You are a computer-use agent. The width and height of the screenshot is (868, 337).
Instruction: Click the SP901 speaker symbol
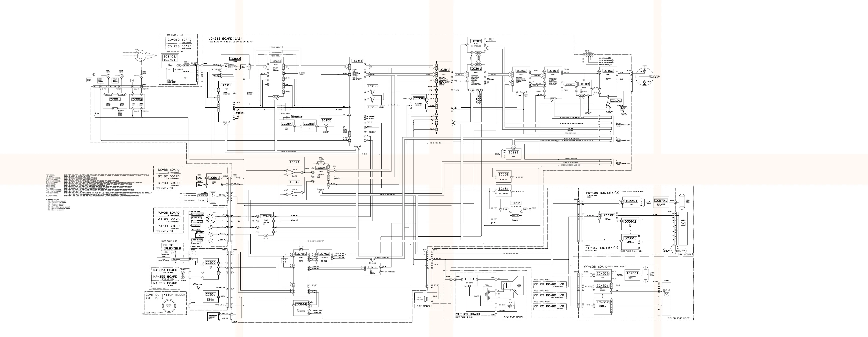pyautogui.click(x=426, y=299)
